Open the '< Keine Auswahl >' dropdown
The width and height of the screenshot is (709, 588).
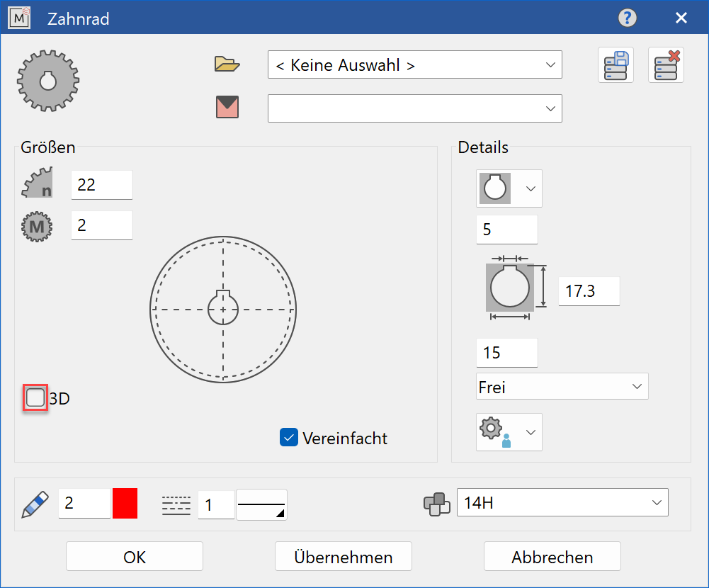414,64
